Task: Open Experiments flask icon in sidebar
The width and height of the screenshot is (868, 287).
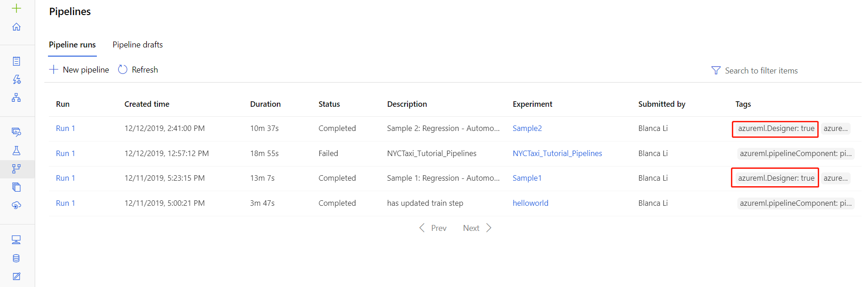Action: pos(16,151)
